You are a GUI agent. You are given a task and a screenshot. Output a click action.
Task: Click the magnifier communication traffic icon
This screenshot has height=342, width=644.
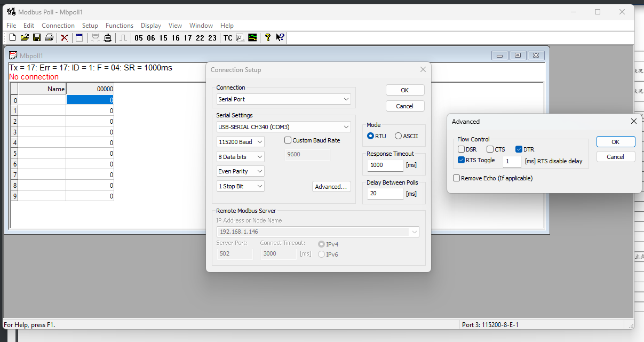[x=240, y=38]
